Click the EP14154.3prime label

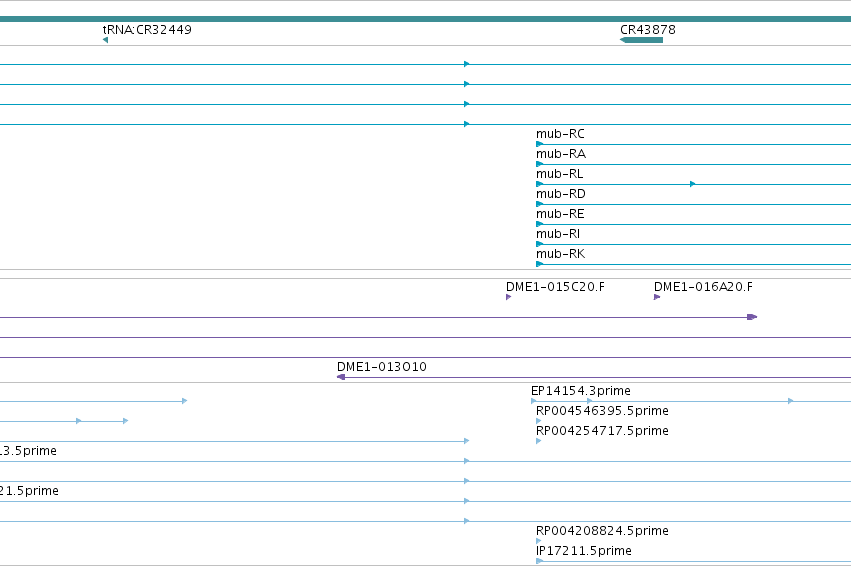tap(581, 391)
